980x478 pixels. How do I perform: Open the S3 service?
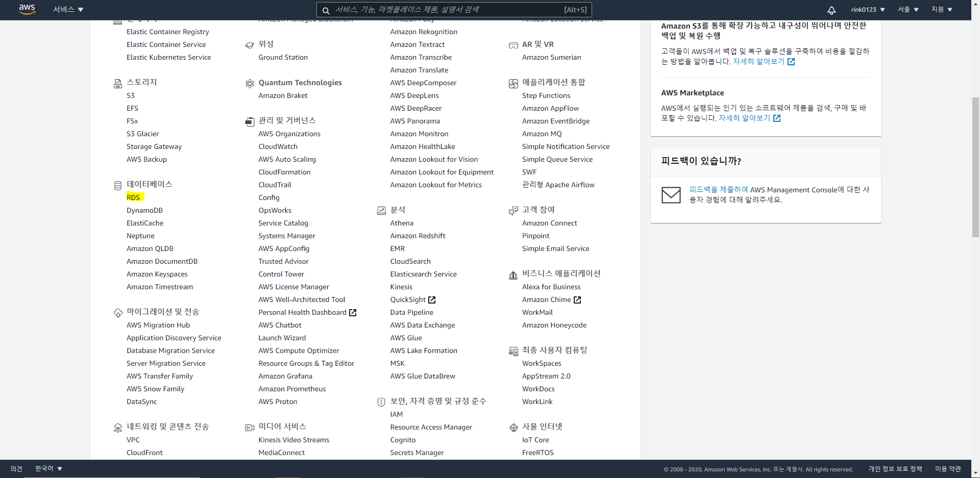coord(131,95)
